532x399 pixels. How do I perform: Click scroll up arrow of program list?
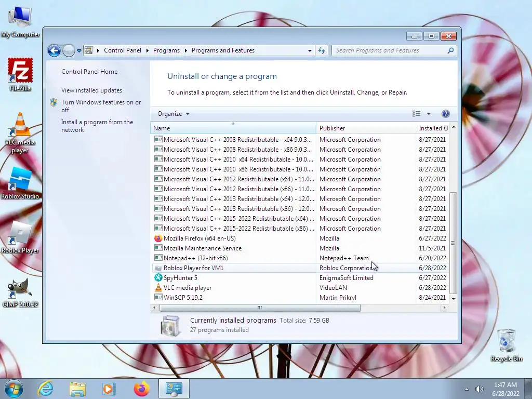pos(453,127)
